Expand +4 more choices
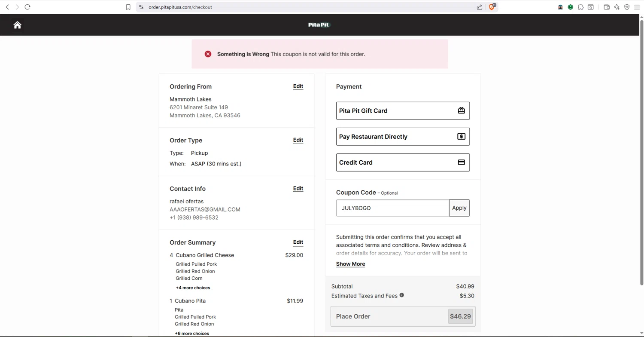Screen dimensions: 644x337 [x=193, y=288]
